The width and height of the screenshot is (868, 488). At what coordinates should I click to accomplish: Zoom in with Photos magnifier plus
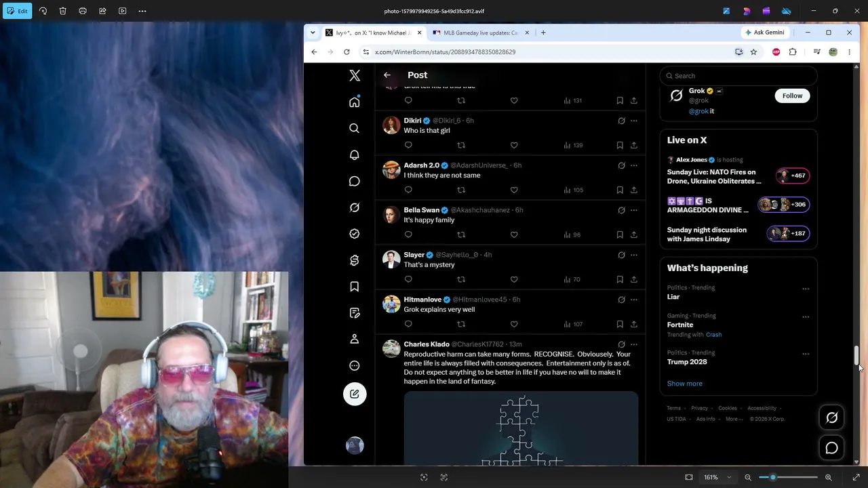tap(828, 477)
